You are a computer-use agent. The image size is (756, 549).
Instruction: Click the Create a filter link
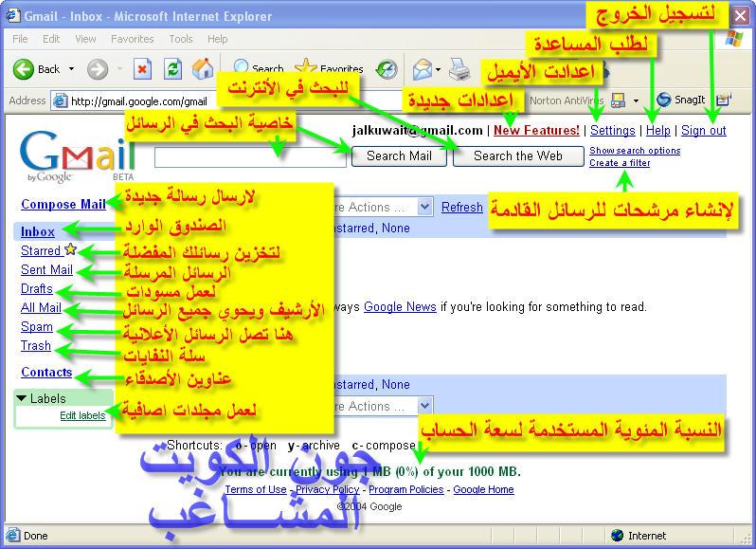click(x=619, y=163)
